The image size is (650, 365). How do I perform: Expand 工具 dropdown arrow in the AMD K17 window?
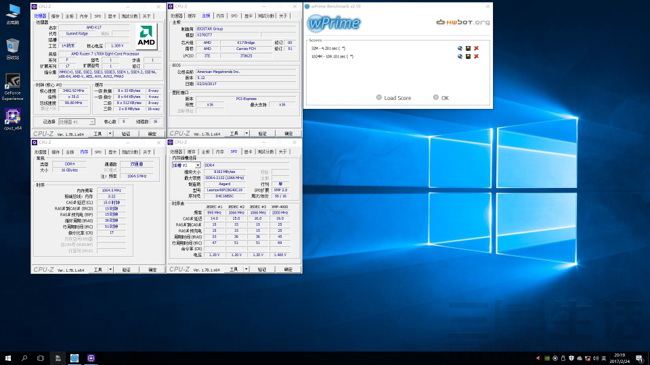(110, 134)
